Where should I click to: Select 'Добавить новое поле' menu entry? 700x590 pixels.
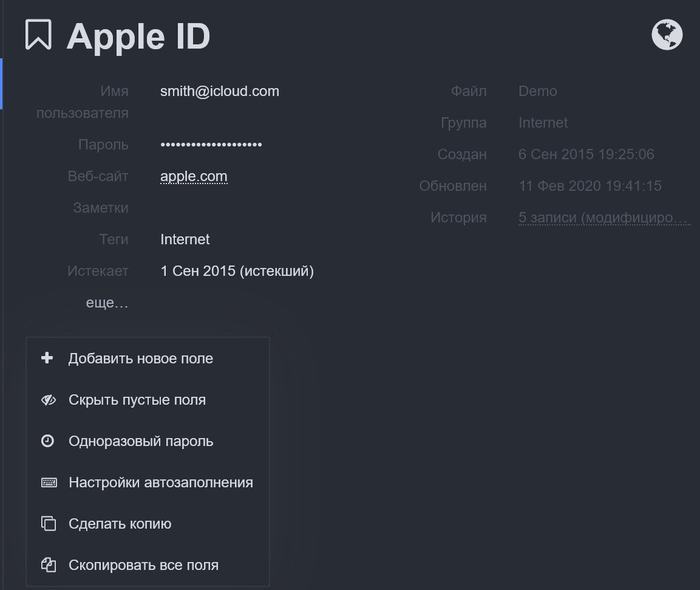148,358
